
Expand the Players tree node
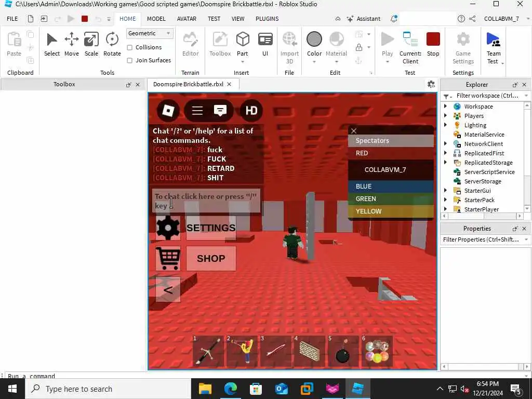coord(445,116)
